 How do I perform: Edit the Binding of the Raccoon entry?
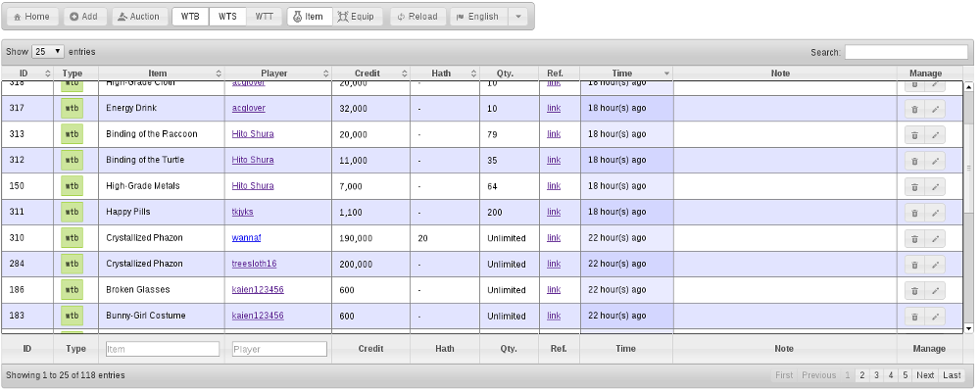pos(935,135)
